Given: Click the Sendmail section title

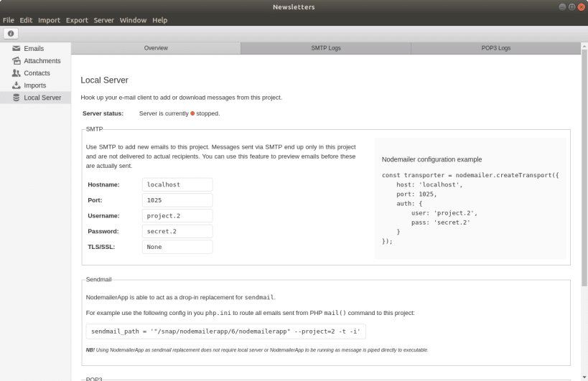Looking at the screenshot, I should pos(98,280).
